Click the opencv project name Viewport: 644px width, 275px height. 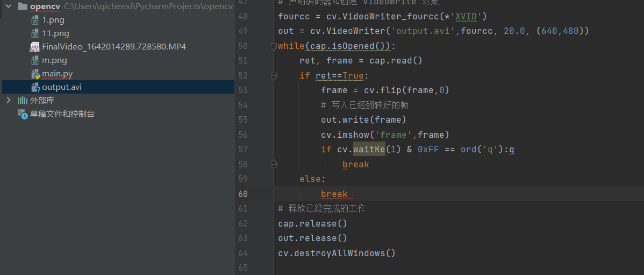tap(45, 6)
